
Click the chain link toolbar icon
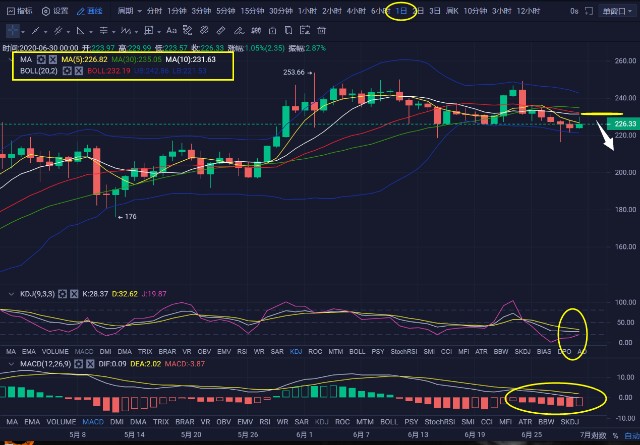tap(204, 30)
